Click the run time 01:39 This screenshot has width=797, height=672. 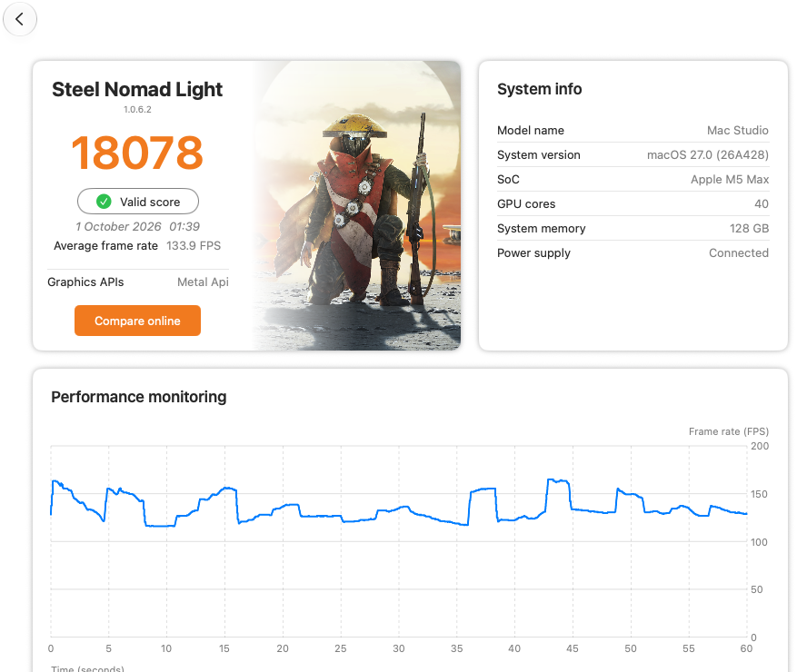tap(184, 226)
